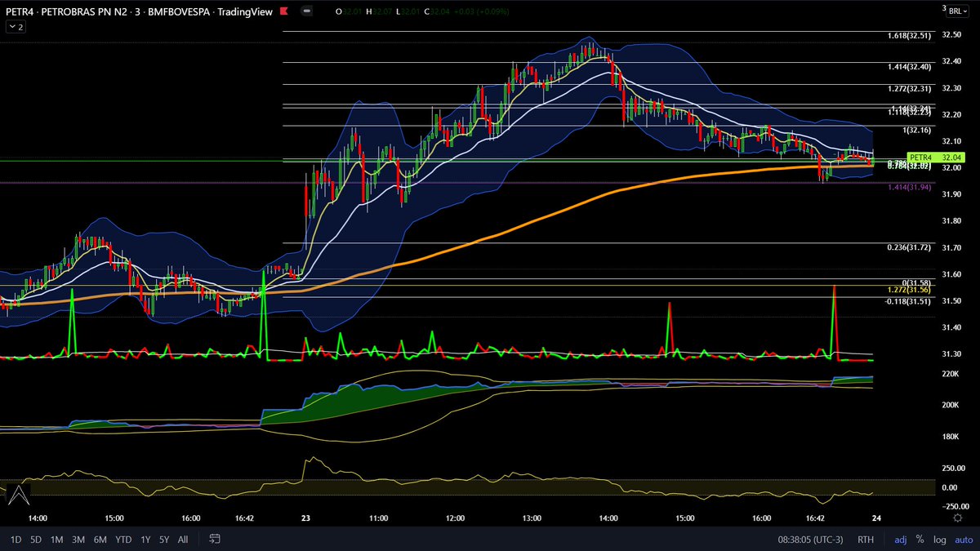
Task: Toggle percent scale mode
Action: coord(920,539)
